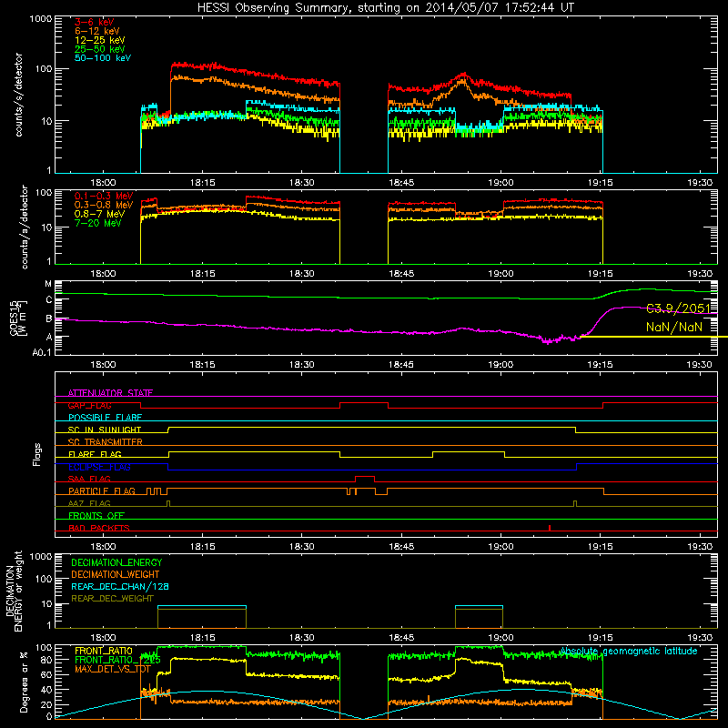Click the C3.9/2051 flare annotation
The width and height of the screenshot is (728, 728).
(678, 308)
